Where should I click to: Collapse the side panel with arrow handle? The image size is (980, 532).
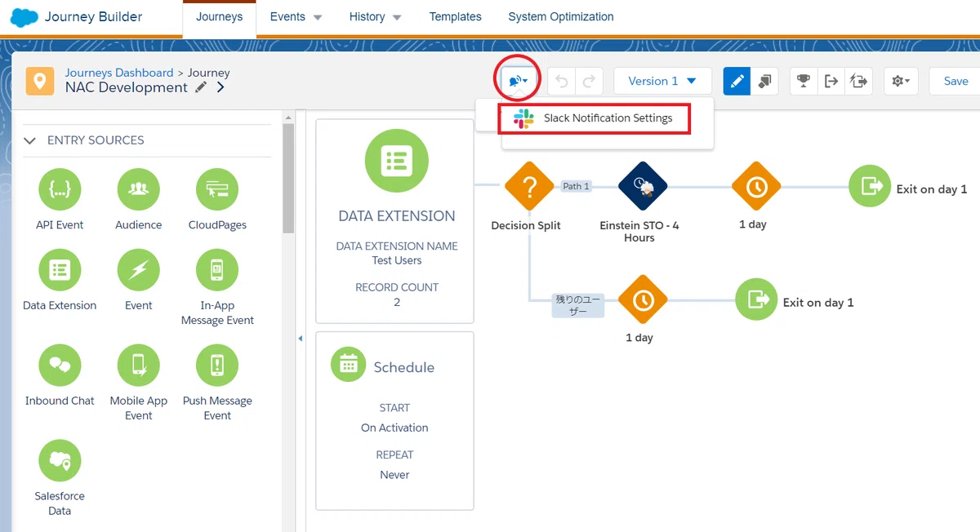(x=300, y=338)
